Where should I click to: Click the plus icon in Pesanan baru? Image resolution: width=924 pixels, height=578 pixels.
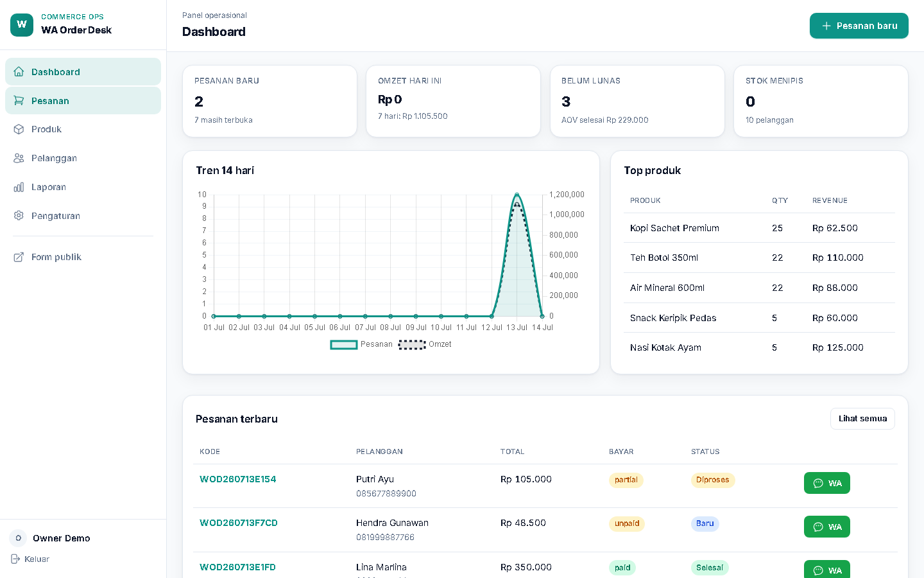826,26
